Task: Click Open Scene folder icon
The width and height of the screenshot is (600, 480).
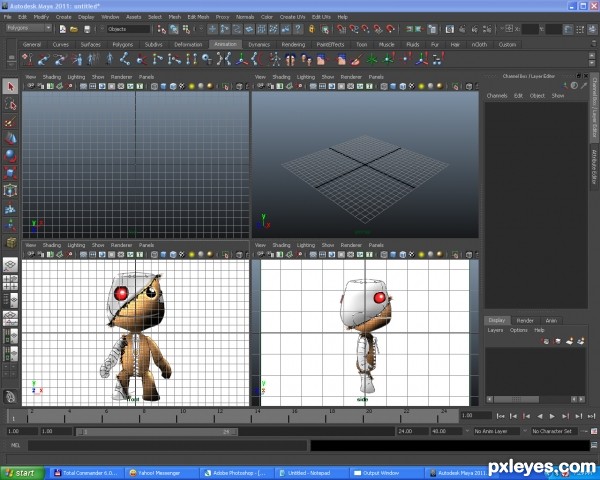Action: tap(74, 29)
